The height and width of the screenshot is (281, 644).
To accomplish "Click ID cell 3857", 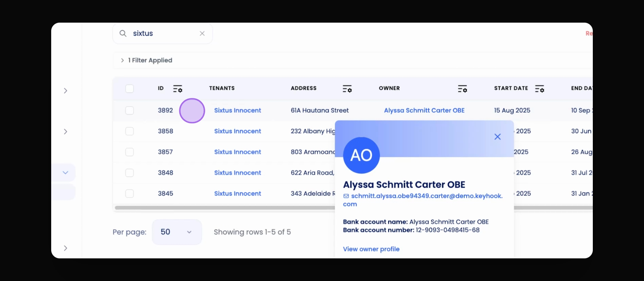I will coord(165,152).
